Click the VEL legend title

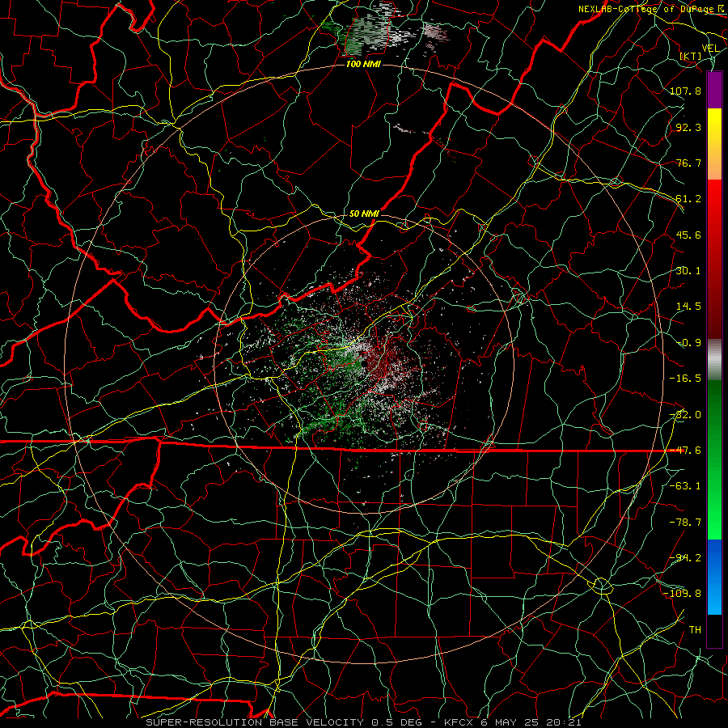click(710, 48)
